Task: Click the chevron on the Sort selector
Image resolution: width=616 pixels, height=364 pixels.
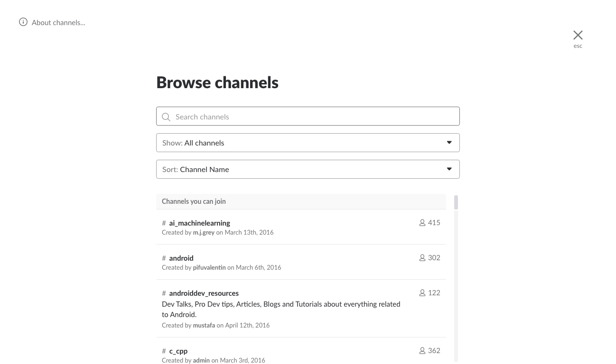Action: point(449,169)
